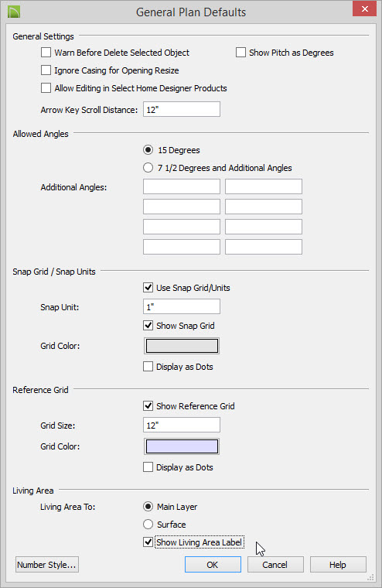This screenshot has height=588, width=382.
Task: Open the Number Style dialog
Action: click(x=47, y=565)
